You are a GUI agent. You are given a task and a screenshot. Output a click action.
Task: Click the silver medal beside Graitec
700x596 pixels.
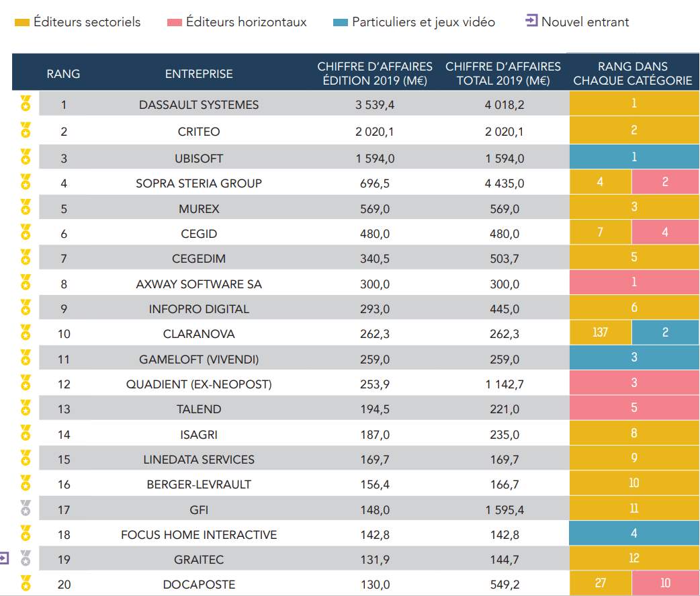pyautogui.click(x=26, y=558)
